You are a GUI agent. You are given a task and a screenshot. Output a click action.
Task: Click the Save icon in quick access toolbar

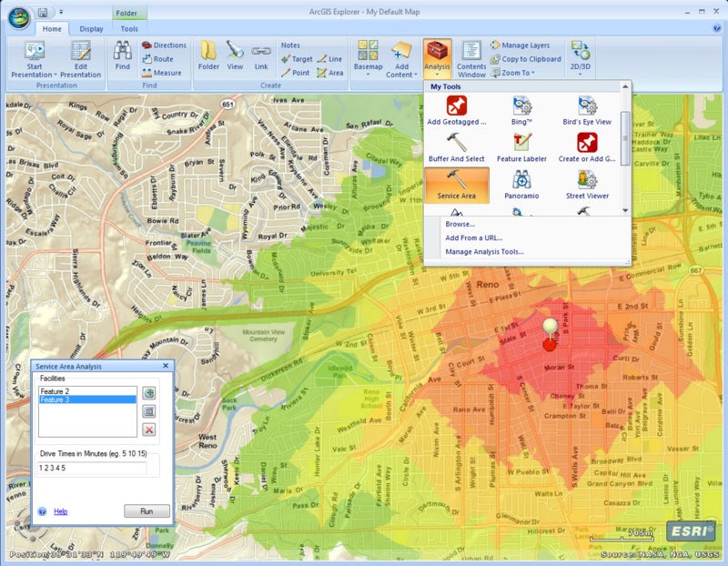coord(43,12)
